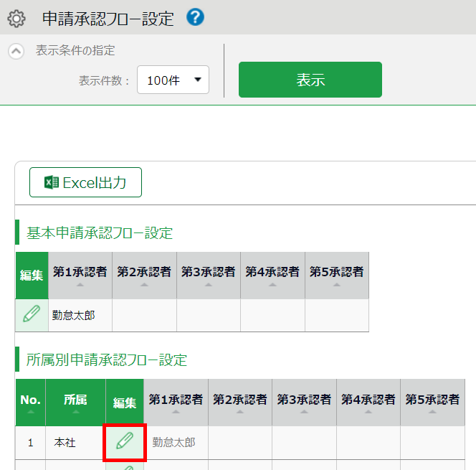Sort basic flow table by 第4承認者

272,276
